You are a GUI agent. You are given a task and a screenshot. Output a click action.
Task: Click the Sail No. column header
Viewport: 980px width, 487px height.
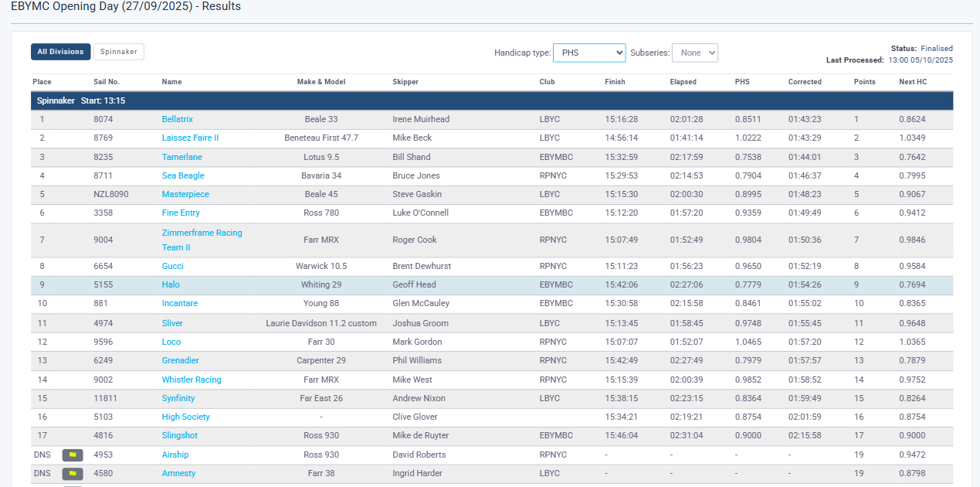107,82
